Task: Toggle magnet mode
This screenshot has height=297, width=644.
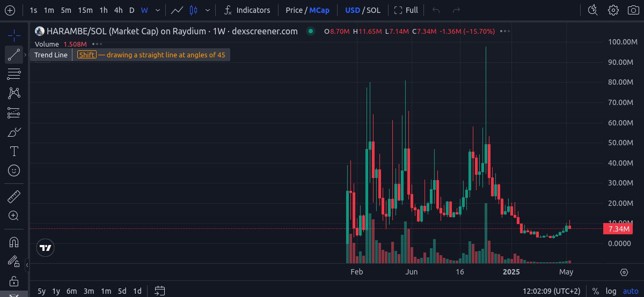Action: 14,242
